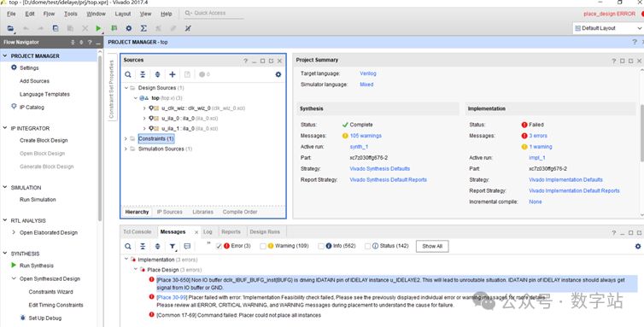
Task: Switch to Compile Order tab
Action: click(x=240, y=212)
